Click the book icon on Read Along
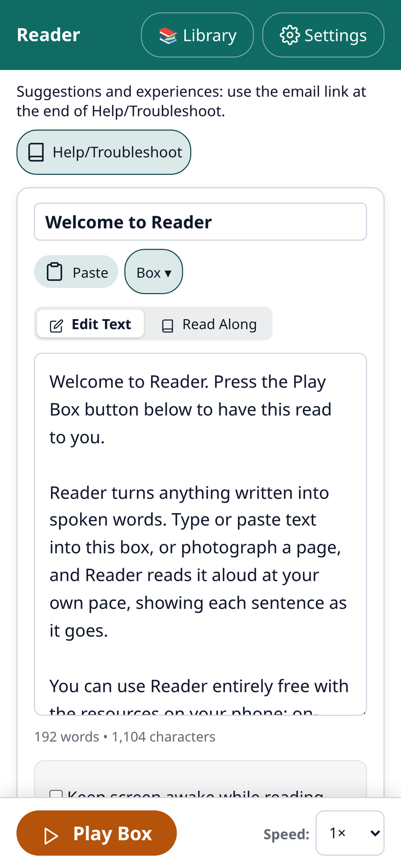The width and height of the screenshot is (401, 868). tap(168, 325)
